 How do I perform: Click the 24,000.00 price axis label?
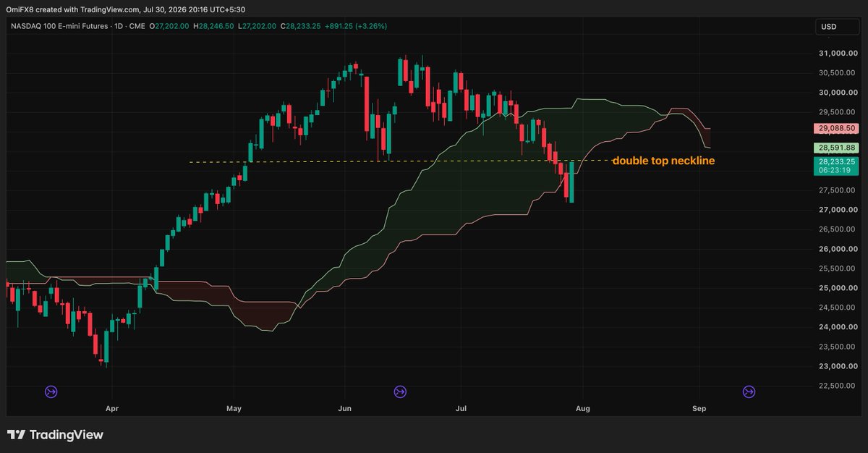tap(838, 327)
